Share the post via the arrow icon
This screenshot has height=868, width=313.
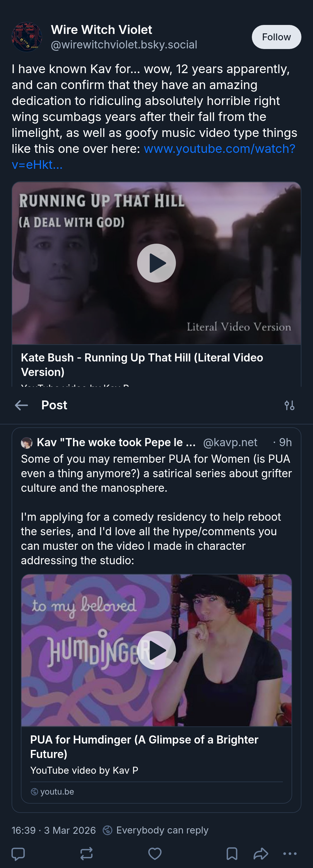[261, 854]
